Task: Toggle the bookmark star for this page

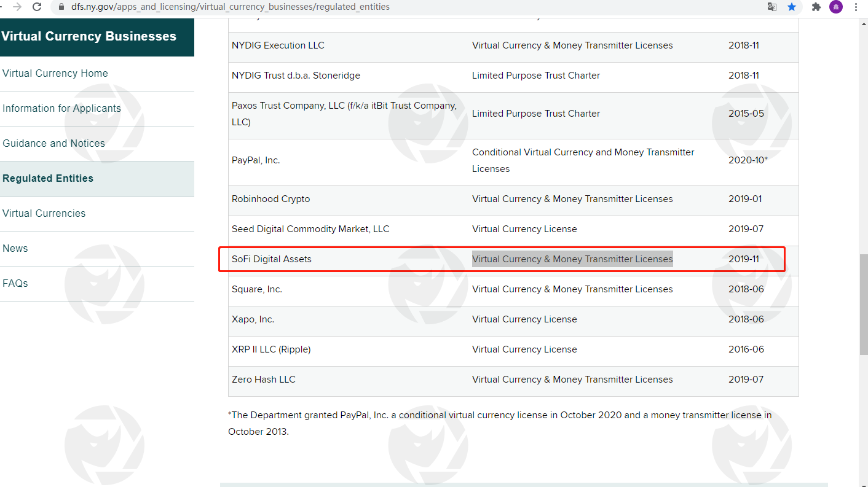Action: click(792, 7)
